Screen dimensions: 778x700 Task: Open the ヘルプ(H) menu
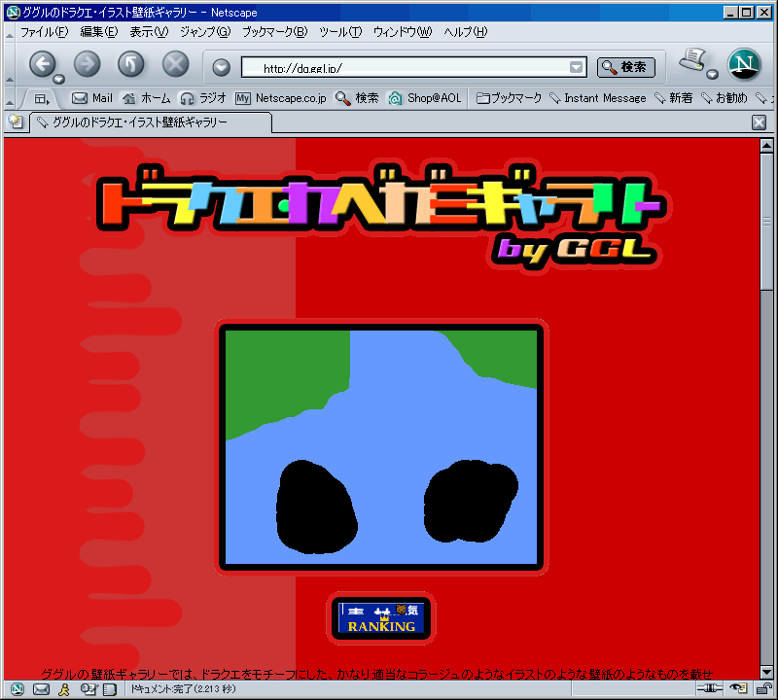(x=466, y=32)
